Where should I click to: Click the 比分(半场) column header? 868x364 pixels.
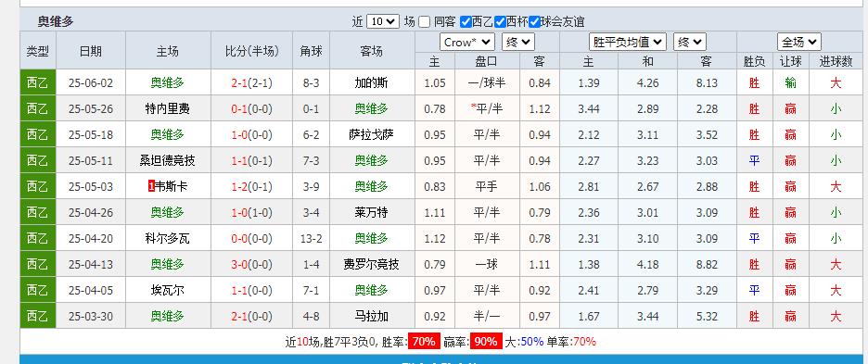click(252, 51)
